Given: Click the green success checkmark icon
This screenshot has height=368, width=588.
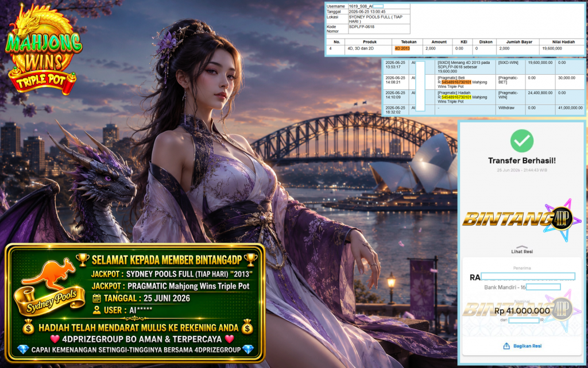Looking at the screenshot, I should point(521,141).
